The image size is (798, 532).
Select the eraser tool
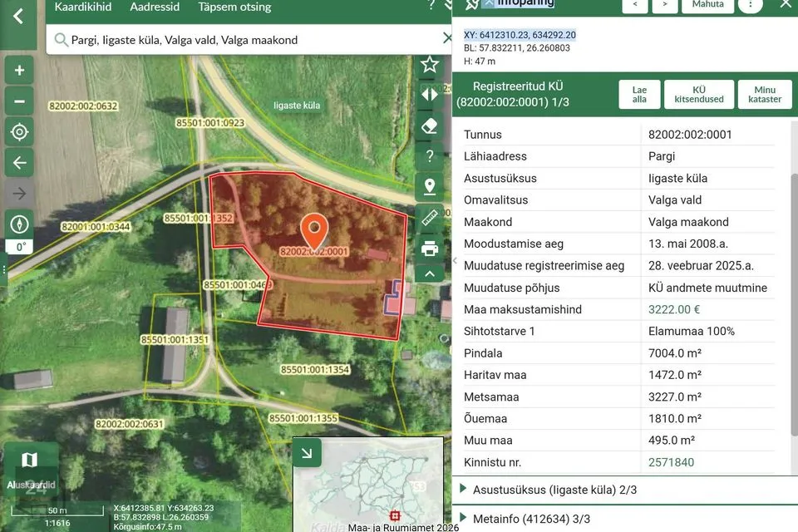pos(430,126)
